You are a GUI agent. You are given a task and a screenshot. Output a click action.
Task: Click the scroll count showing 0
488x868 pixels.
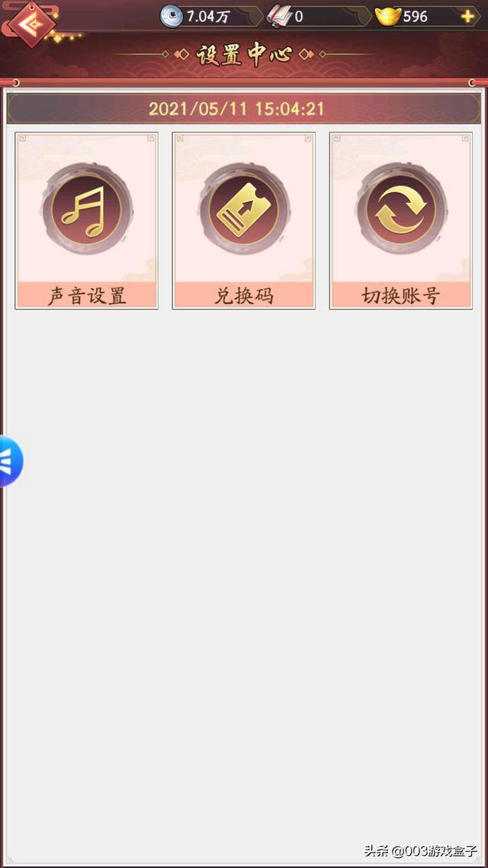(299, 17)
